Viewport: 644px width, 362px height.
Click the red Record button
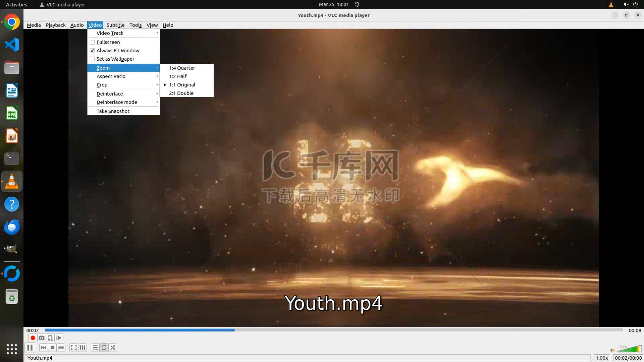pyautogui.click(x=33, y=338)
